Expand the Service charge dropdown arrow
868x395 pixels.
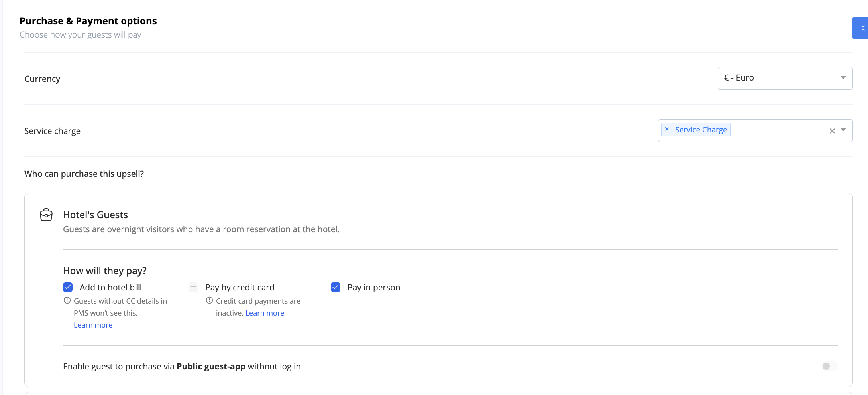[843, 130]
